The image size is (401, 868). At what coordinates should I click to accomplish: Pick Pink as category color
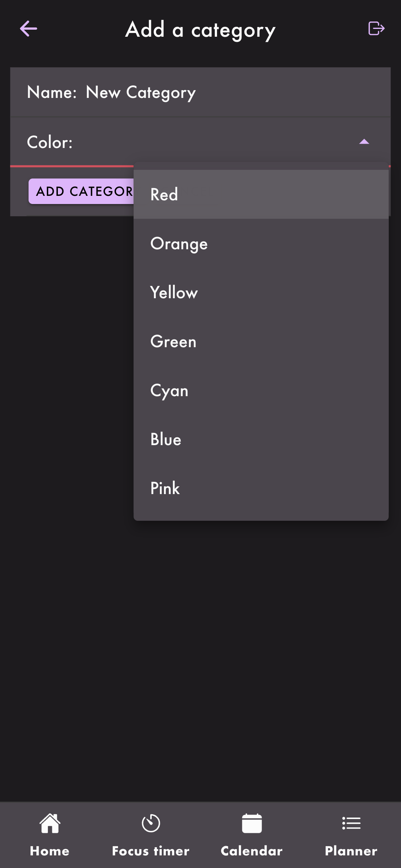(261, 488)
